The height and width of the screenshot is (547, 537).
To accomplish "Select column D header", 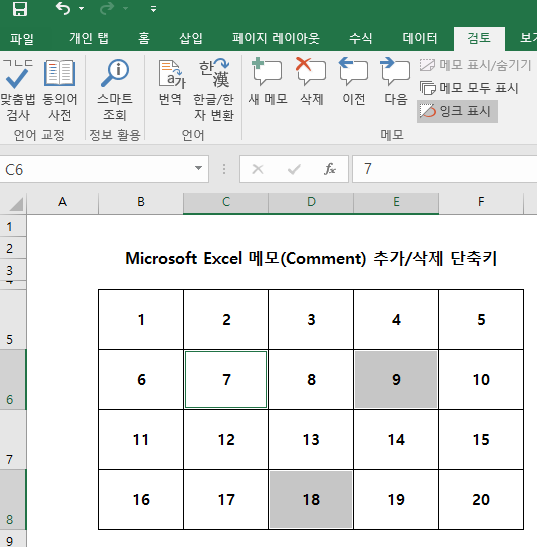I will [311, 202].
